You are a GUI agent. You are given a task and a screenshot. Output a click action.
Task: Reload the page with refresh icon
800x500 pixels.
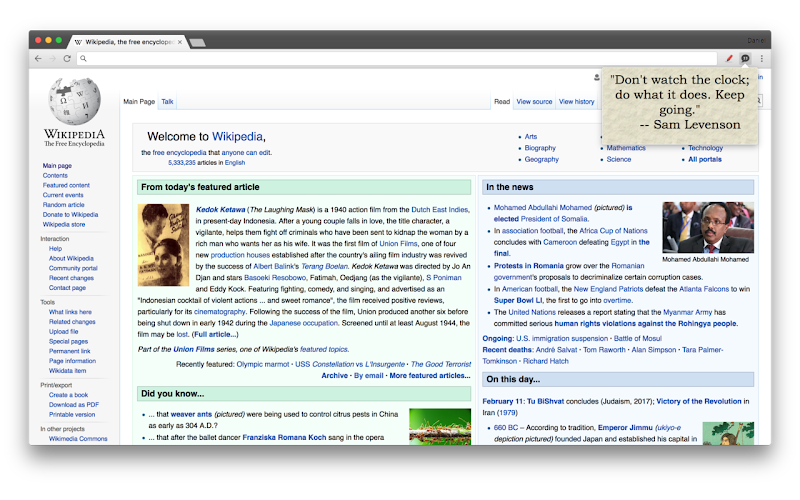pos(67,59)
